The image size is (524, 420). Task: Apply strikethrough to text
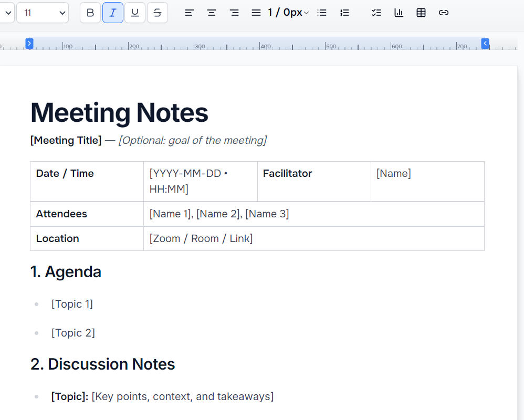point(158,13)
